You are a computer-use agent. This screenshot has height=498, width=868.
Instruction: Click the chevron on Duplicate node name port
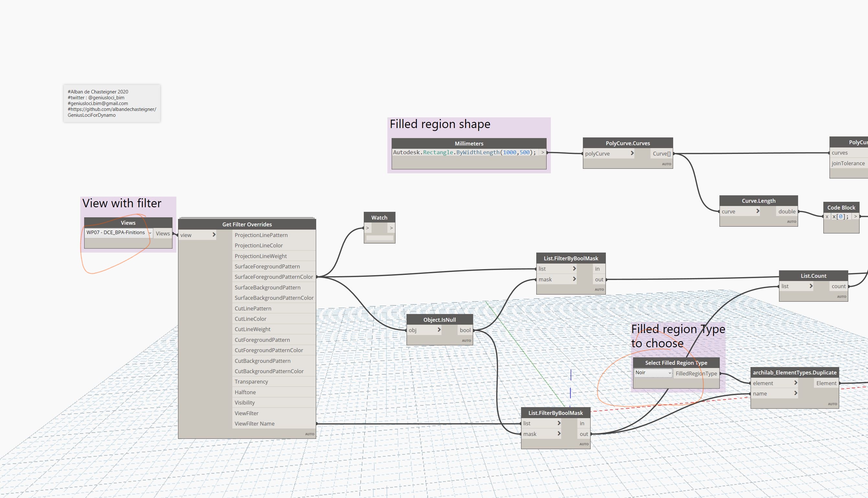click(x=796, y=393)
